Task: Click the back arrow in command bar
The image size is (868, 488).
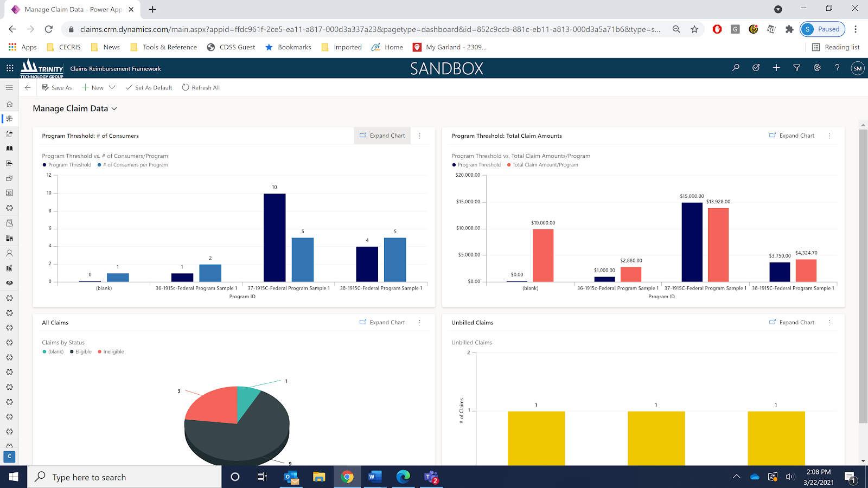Action: 28,87
